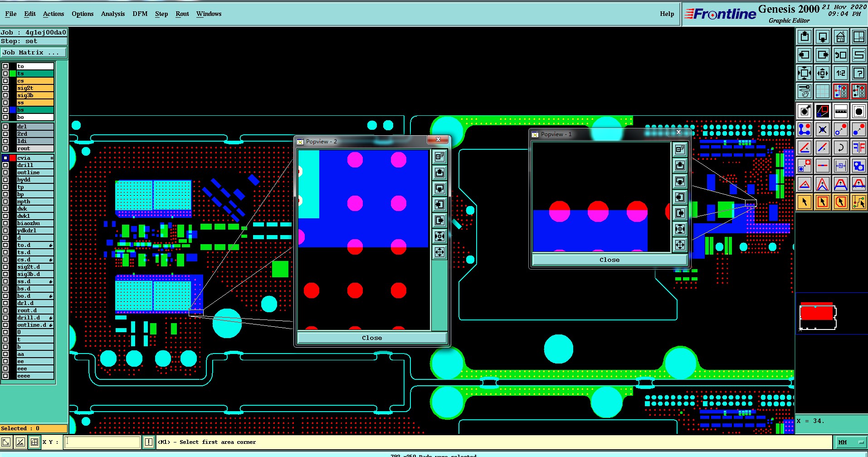Click the green color swatch of ts layer
This screenshot has width=868, height=457.
pyautogui.click(x=13, y=74)
